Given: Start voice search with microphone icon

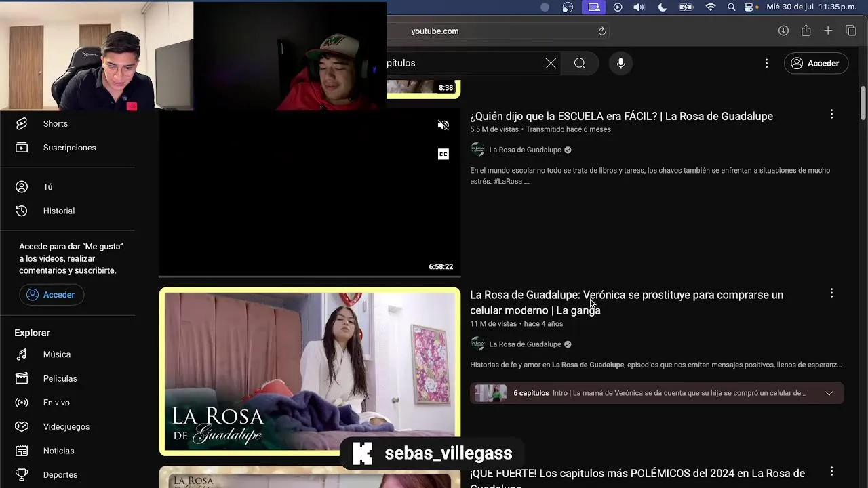Looking at the screenshot, I should coord(620,63).
